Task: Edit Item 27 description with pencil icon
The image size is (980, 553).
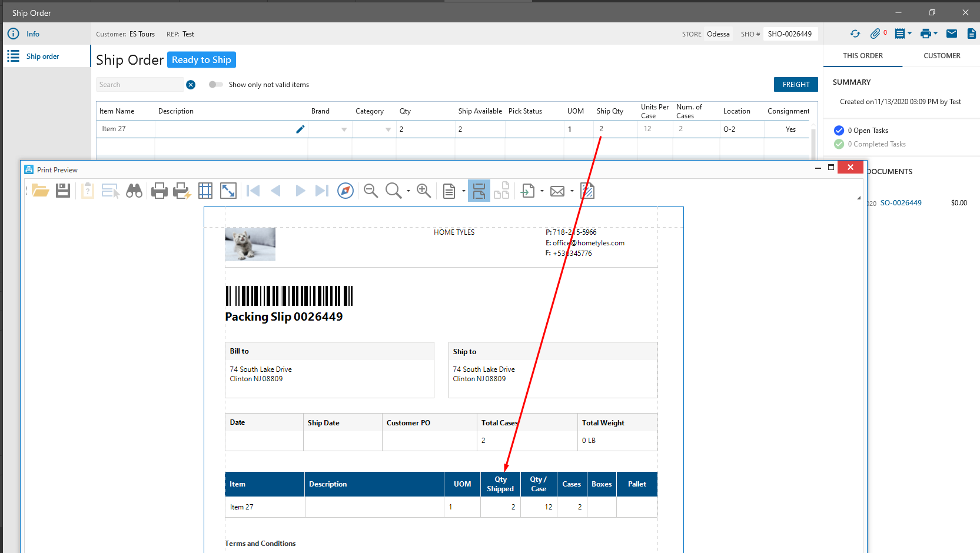Action: (x=300, y=129)
